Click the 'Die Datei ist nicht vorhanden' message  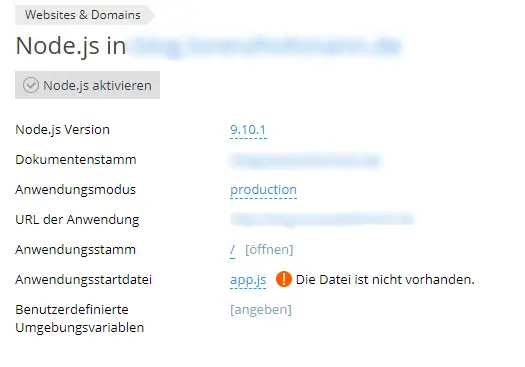385,279
